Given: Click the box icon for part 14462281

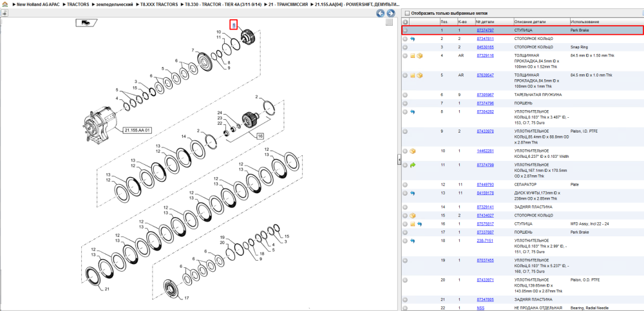Looking at the screenshot, I should tap(413, 151).
